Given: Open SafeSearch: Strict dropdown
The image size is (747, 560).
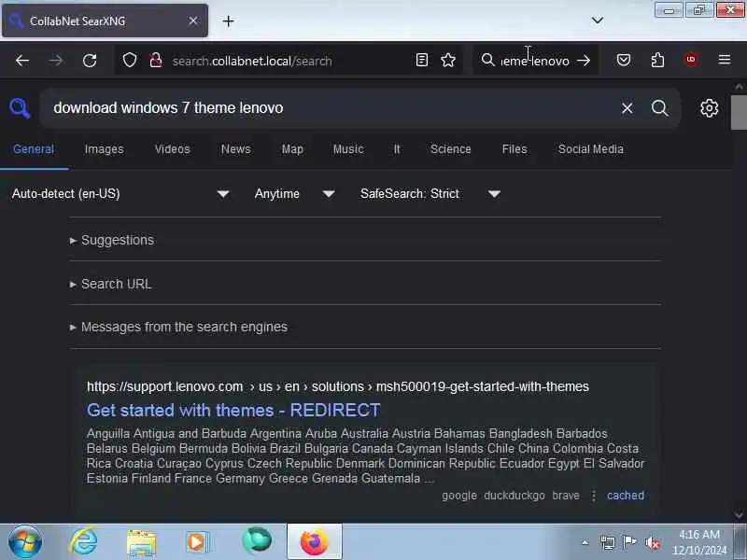Looking at the screenshot, I should tap(430, 194).
